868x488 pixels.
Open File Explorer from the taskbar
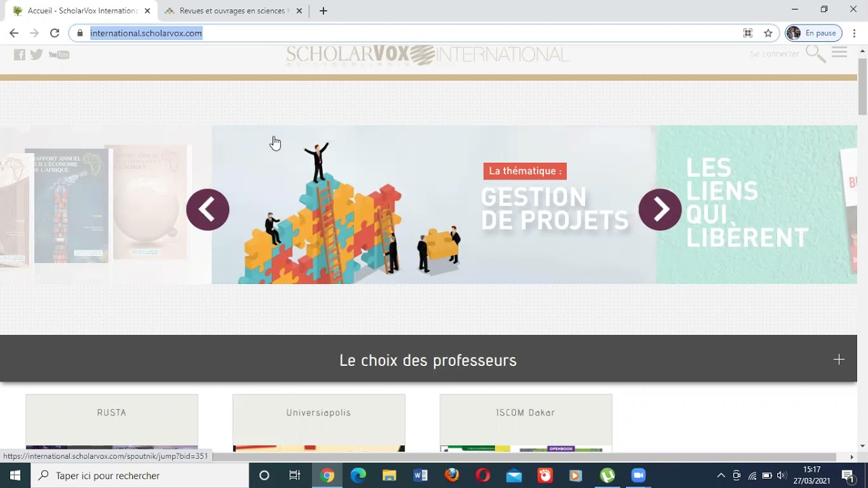point(389,476)
